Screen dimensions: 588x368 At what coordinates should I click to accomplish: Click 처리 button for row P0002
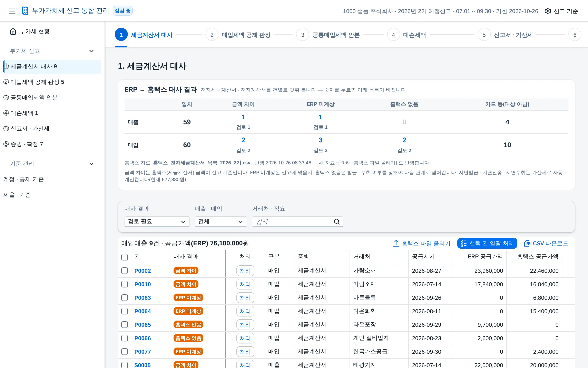[x=245, y=271]
